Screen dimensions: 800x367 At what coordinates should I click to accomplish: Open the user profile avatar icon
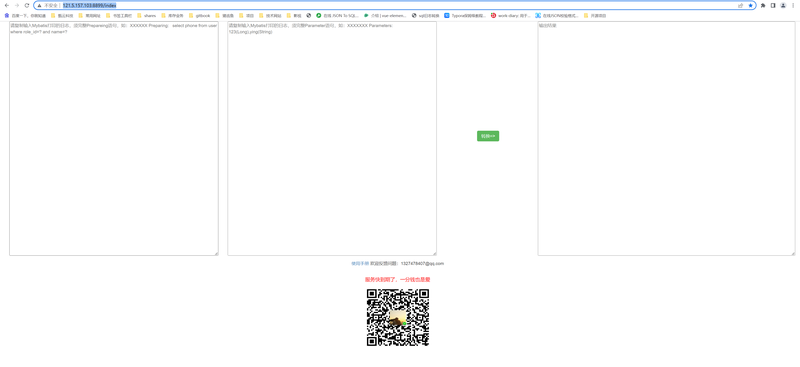tap(783, 5)
